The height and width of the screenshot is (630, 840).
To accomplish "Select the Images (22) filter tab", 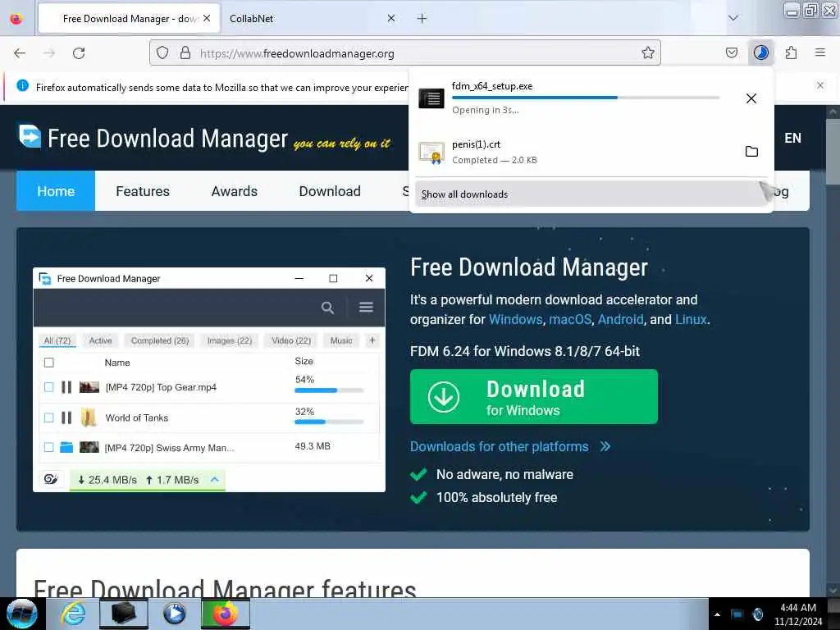I will pos(230,340).
